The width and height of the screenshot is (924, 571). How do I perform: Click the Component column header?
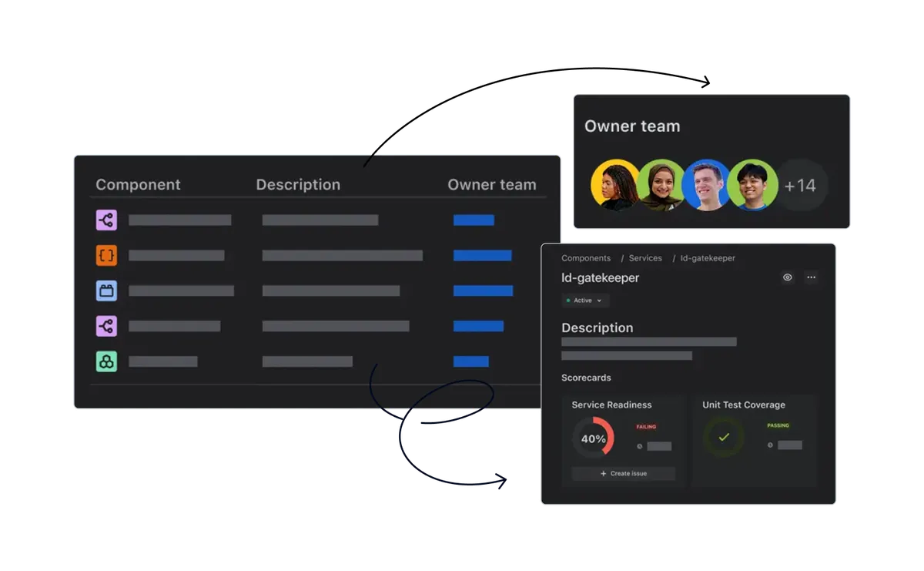click(x=138, y=185)
